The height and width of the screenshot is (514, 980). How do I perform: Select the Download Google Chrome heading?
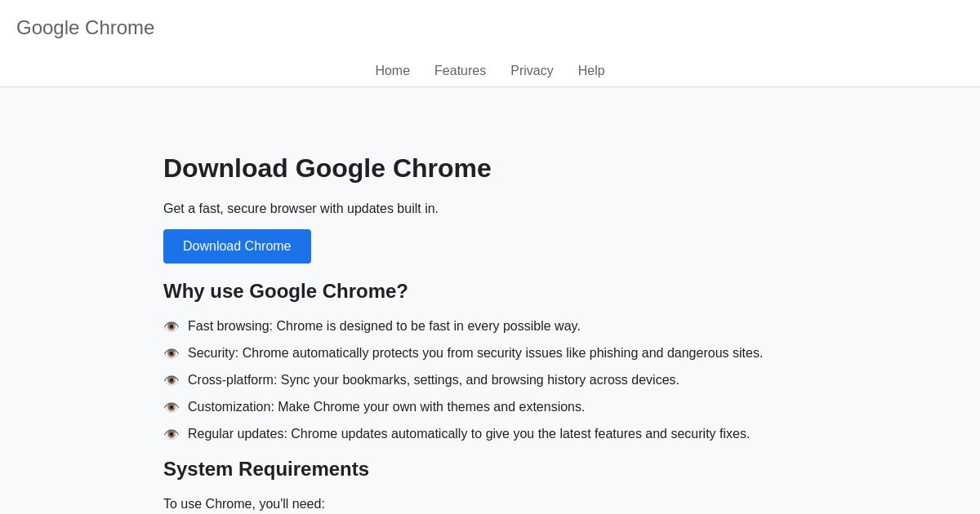point(327,168)
